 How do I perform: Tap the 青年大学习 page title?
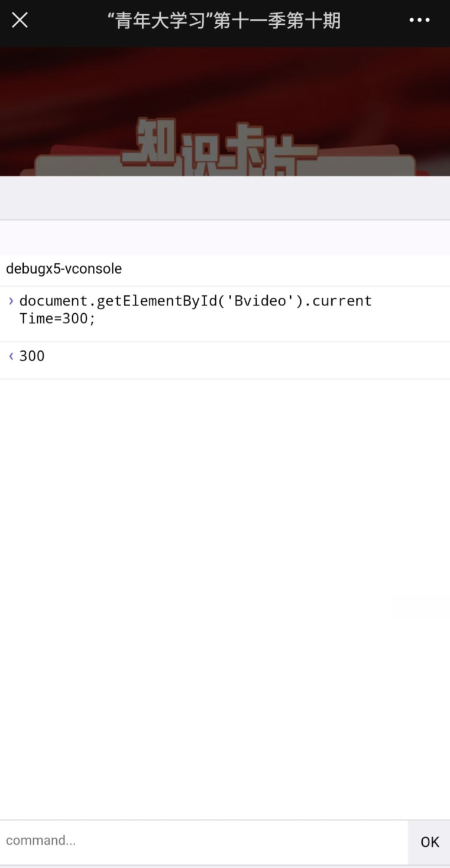coord(224,21)
